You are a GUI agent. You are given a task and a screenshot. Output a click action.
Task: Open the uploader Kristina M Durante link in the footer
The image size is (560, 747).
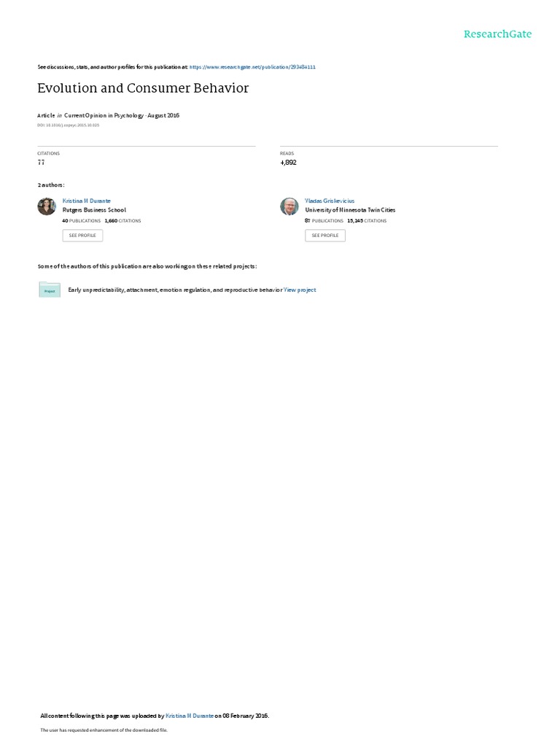pyautogui.click(x=190, y=716)
